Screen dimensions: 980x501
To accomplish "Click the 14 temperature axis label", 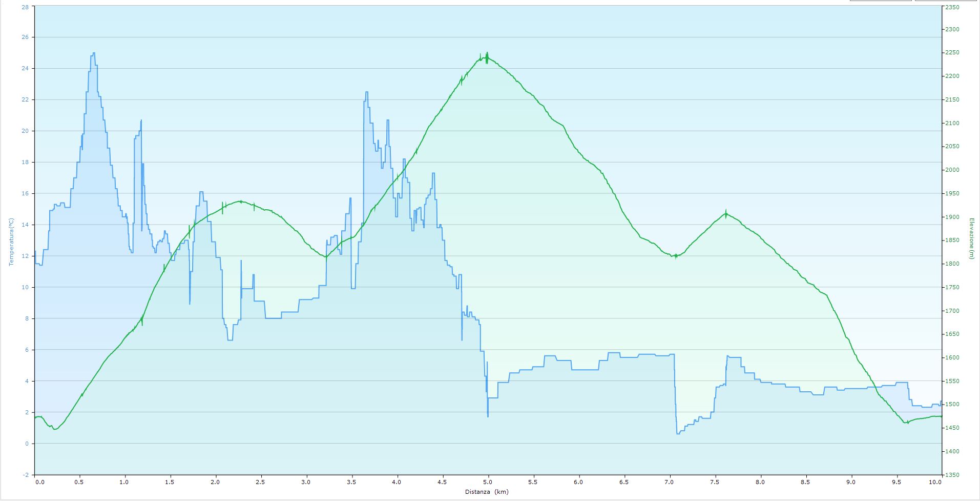I will [25, 225].
